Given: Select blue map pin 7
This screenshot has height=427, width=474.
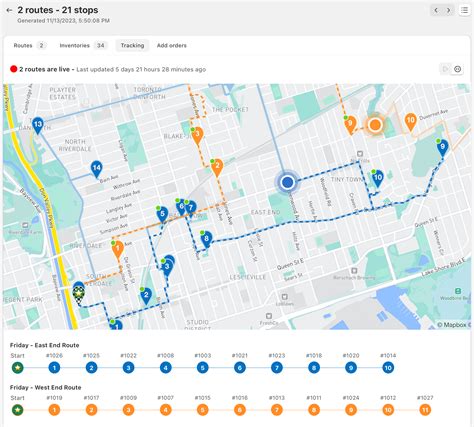Looking at the screenshot, I should [190, 209].
